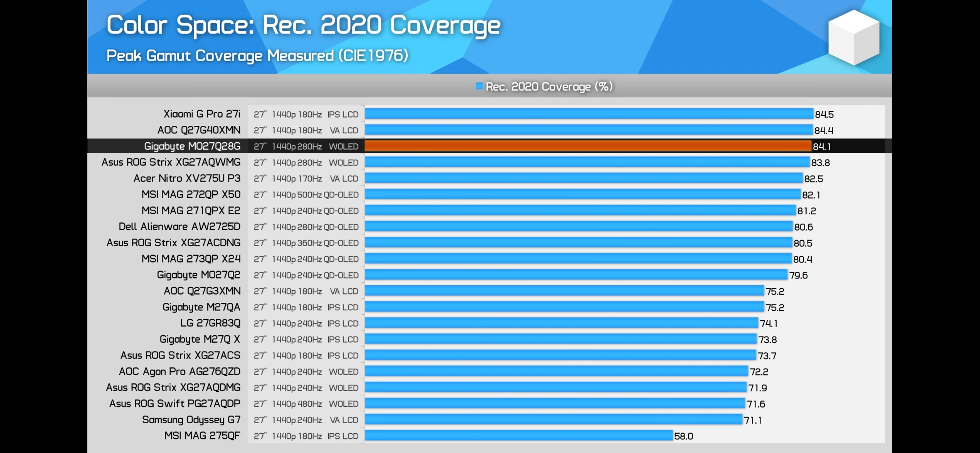Viewport: 980px width, 453px height.
Task: Click the blue bar for Dell Alienware AW2725D
Action: 578,226
